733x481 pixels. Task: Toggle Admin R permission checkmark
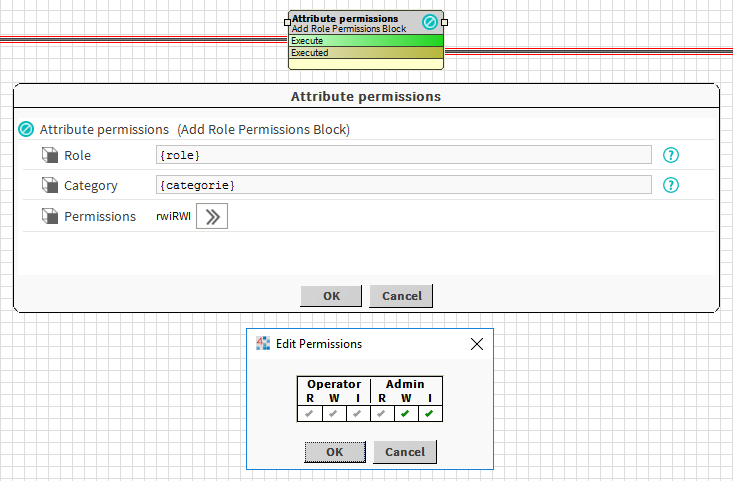[381, 413]
